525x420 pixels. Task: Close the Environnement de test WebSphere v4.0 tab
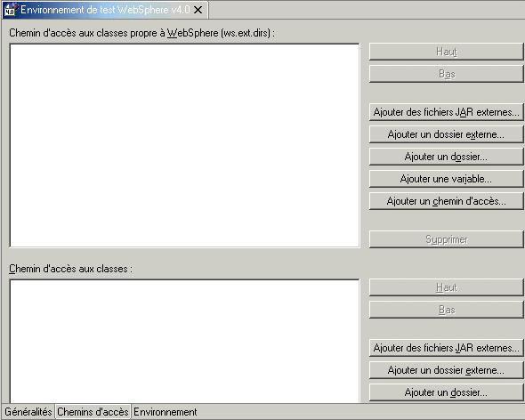click(x=198, y=10)
